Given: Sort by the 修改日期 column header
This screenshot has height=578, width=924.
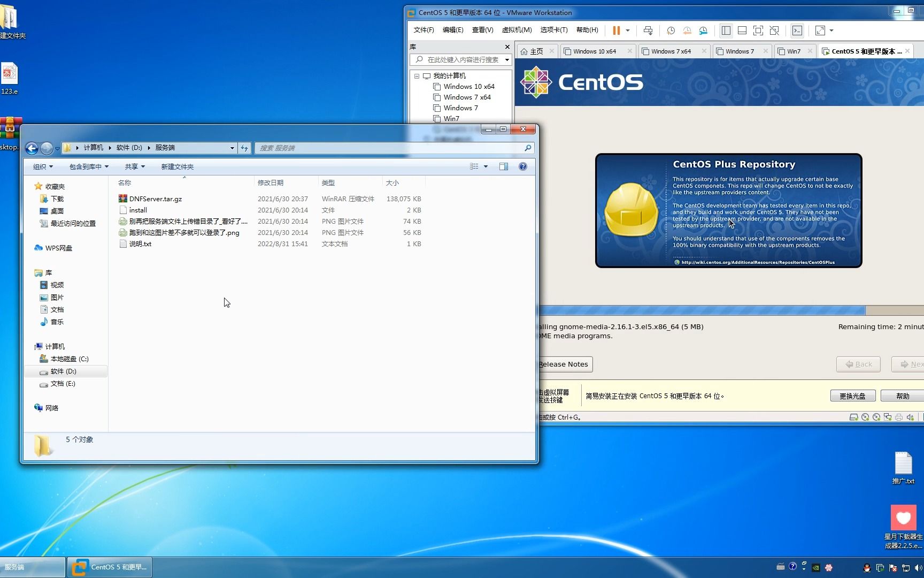Looking at the screenshot, I should 286,183.
